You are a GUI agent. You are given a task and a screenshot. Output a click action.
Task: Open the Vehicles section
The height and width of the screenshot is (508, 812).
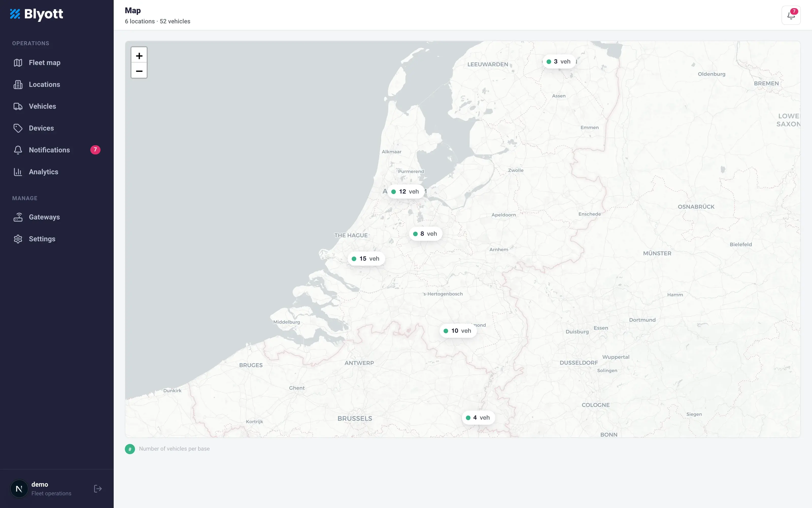click(57, 106)
